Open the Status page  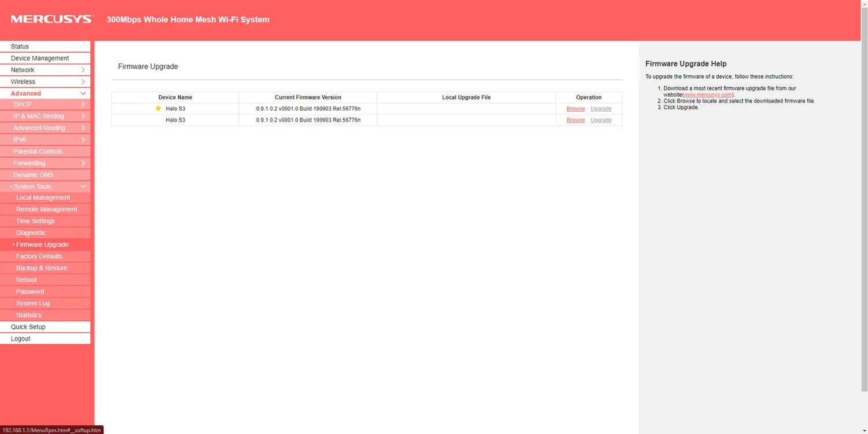point(45,46)
